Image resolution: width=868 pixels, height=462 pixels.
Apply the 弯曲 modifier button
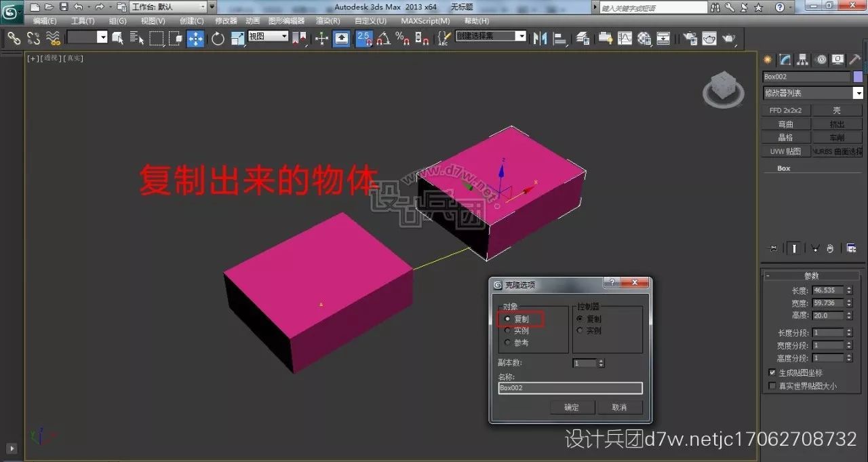[x=786, y=124]
